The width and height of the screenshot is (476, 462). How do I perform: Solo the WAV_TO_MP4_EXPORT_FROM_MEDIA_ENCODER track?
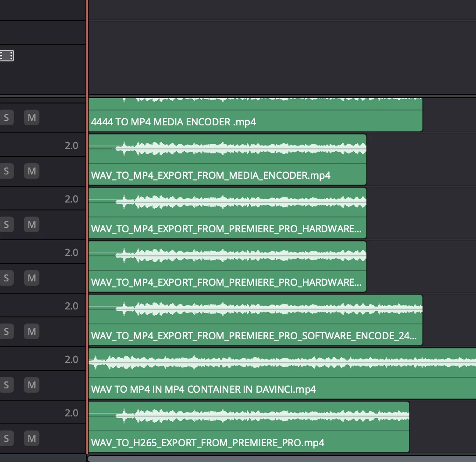[x=7, y=171]
